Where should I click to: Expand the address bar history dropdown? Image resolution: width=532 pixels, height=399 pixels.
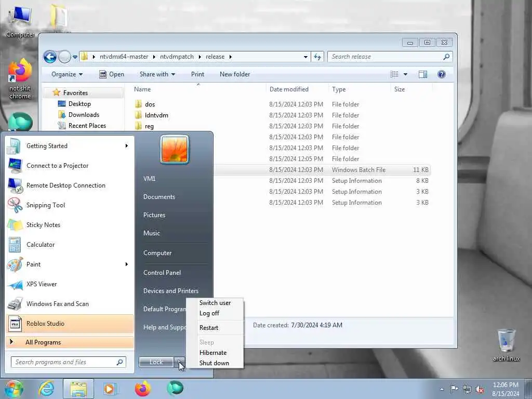click(x=305, y=57)
